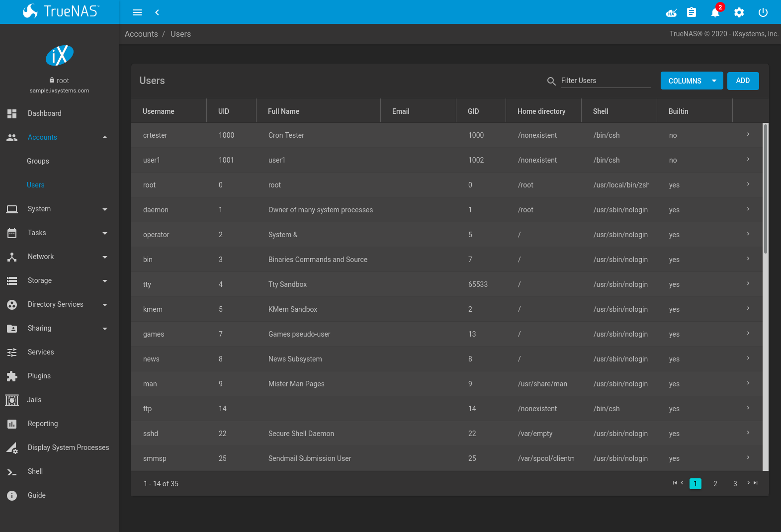Toggle the hamburger sidebar menu
The height and width of the screenshot is (532, 781).
click(x=137, y=12)
